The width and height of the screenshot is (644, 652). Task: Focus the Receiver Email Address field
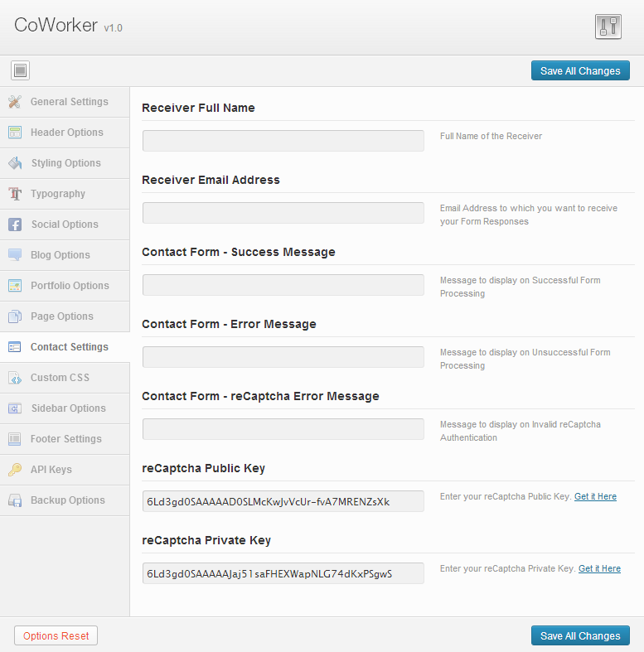(x=283, y=213)
